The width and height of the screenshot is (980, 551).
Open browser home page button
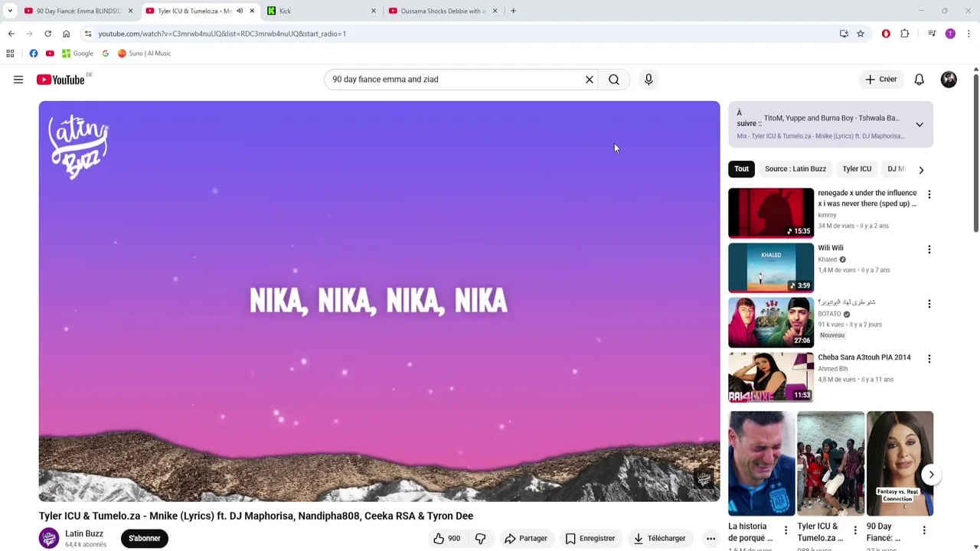[66, 34]
